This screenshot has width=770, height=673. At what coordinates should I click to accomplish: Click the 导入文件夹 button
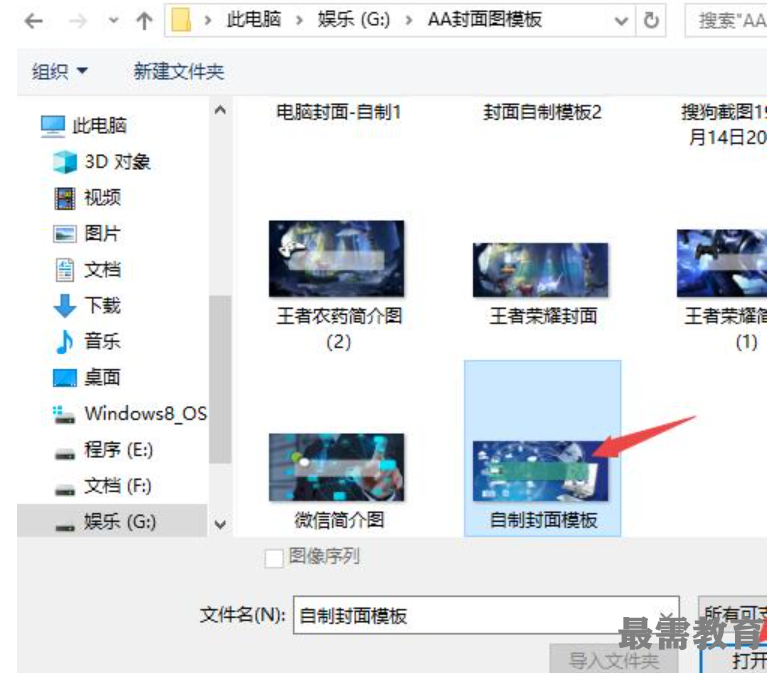coord(614,660)
